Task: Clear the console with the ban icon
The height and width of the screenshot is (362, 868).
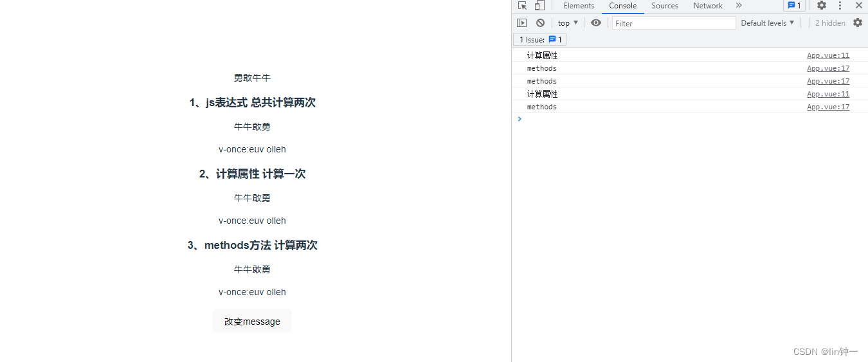Action: pos(540,23)
